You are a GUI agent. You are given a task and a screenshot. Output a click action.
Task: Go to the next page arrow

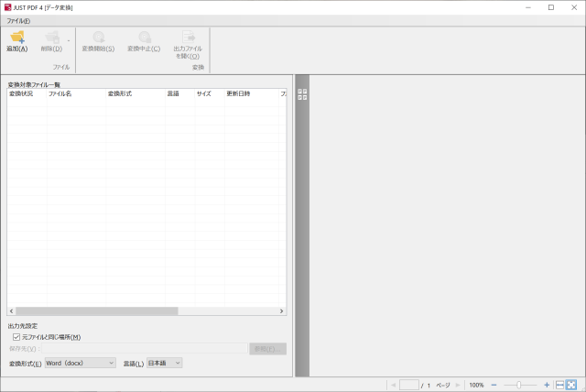[458, 385]
